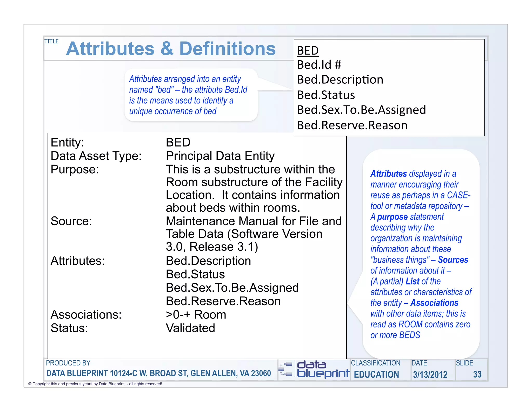Click the purpose text 'This is a substructure within the'
Image resolution: width=532 pixels, height=411 pixels.
tap(250, 169)
